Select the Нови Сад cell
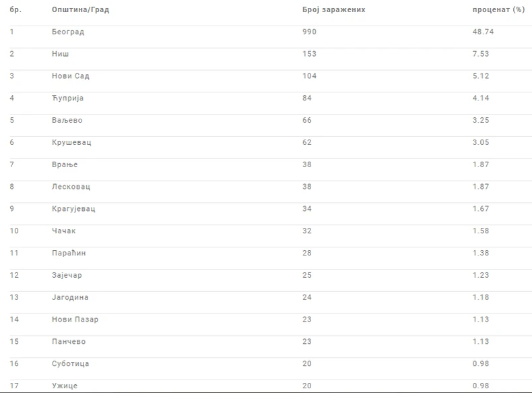This screenshot has height=393, width=532. pos(71,76)
